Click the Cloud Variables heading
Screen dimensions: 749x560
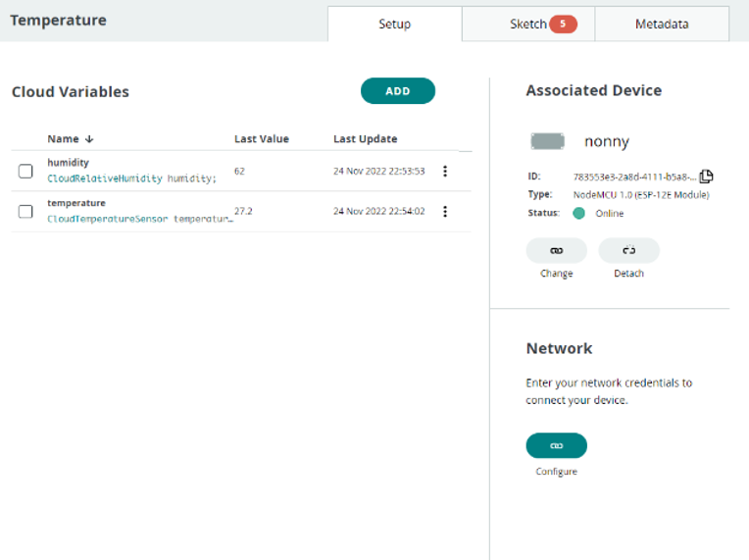tap(71, 92)
